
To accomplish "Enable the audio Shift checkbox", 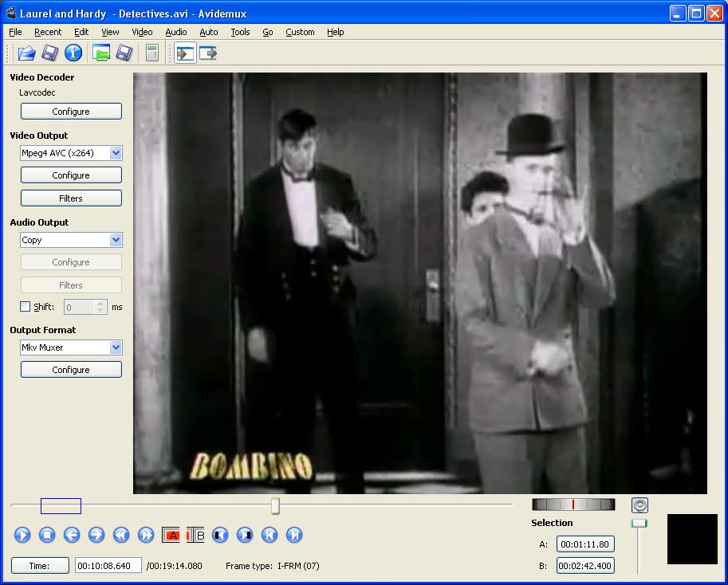I will [26, 307].
